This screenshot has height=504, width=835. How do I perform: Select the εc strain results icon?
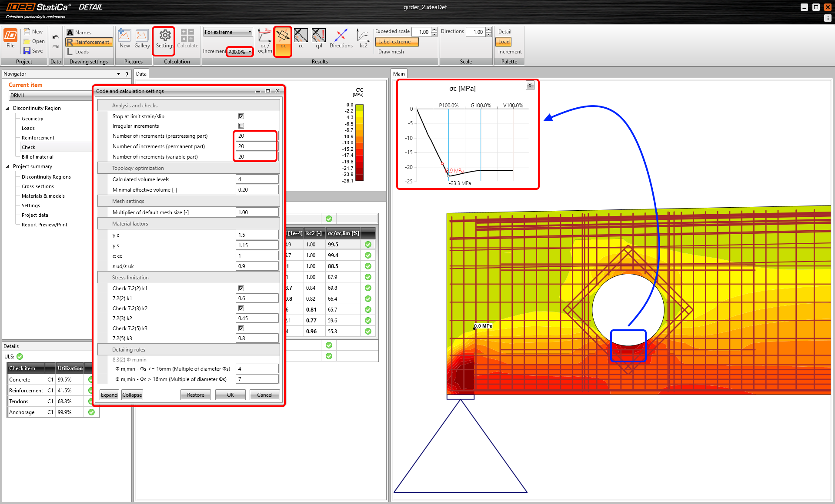click(x=301, y=39)
